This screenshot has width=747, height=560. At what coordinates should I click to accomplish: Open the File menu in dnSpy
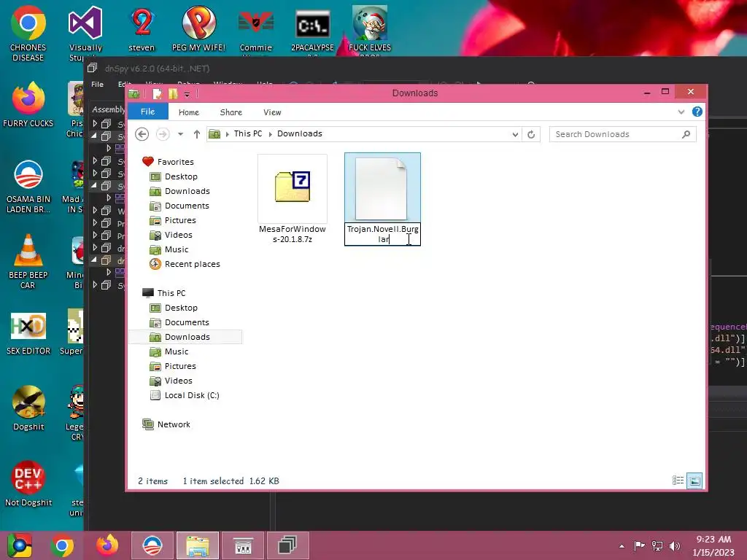click(97, 85)
